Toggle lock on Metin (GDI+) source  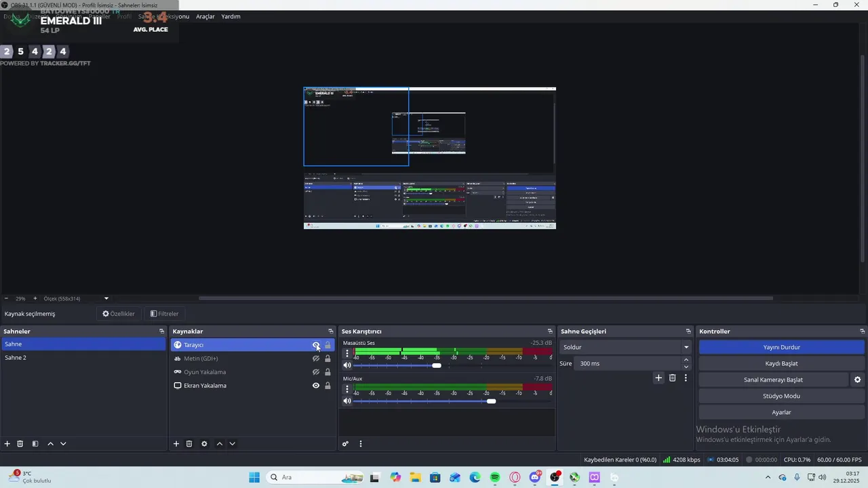click(x=328, y=359)
